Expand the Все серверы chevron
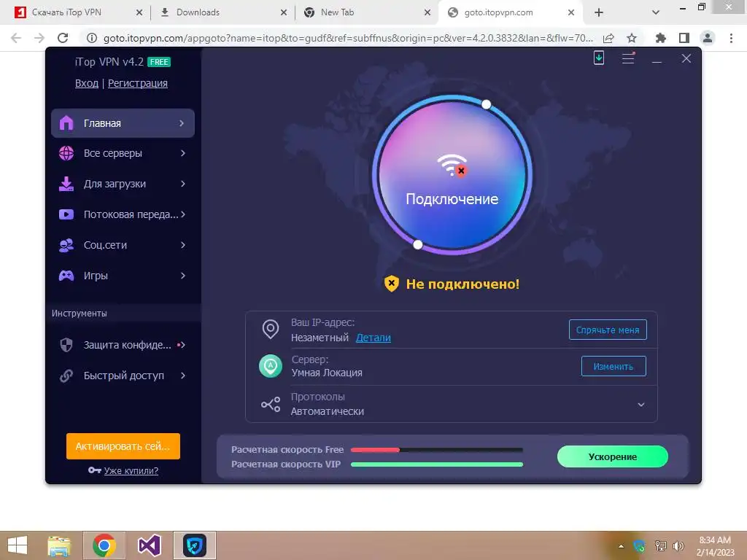The image size is (747, 560). click(183, 153)
